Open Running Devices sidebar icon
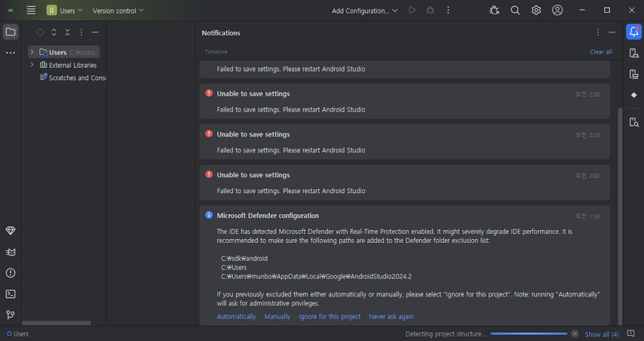The width and height of the screenshot is (644, 341). click(x=634, y=74)
